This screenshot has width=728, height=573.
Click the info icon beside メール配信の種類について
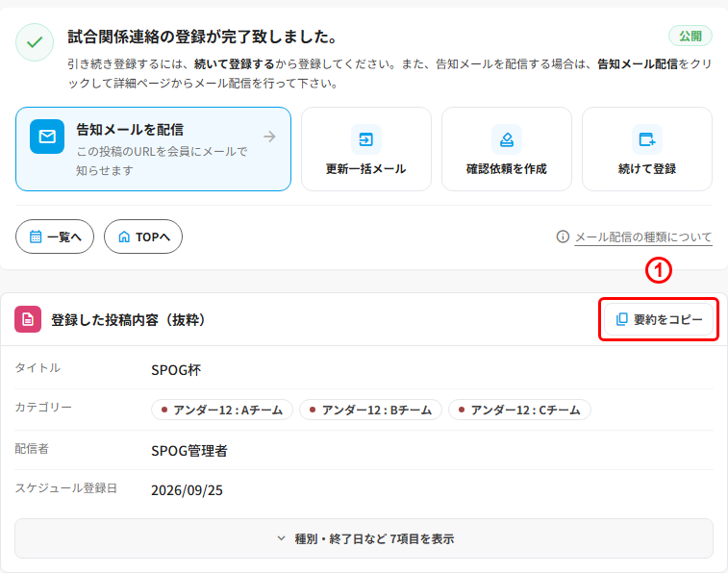click(563, 237)
